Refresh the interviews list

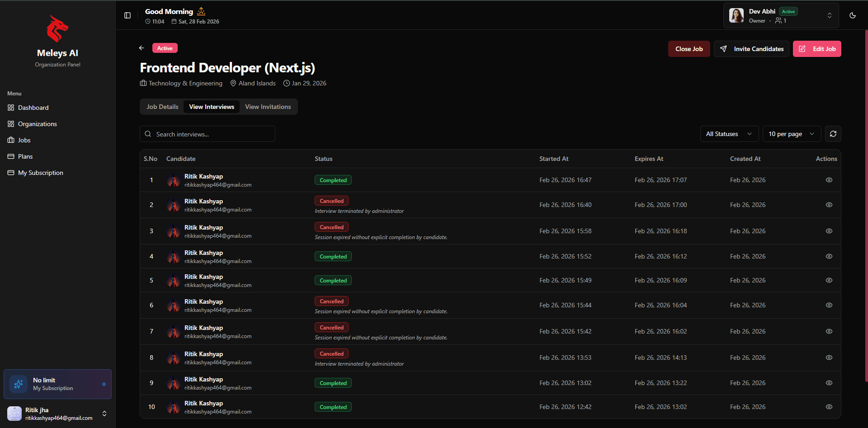pos(833,134)
